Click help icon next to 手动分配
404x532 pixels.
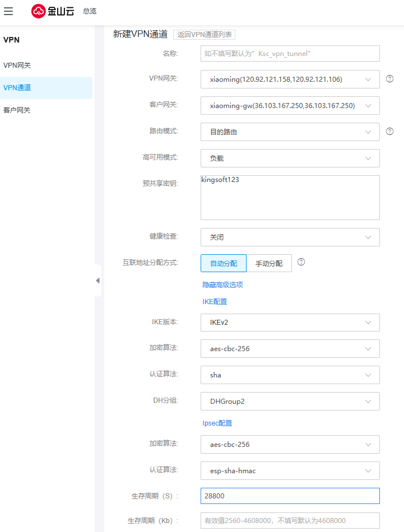tap(301, 262)
